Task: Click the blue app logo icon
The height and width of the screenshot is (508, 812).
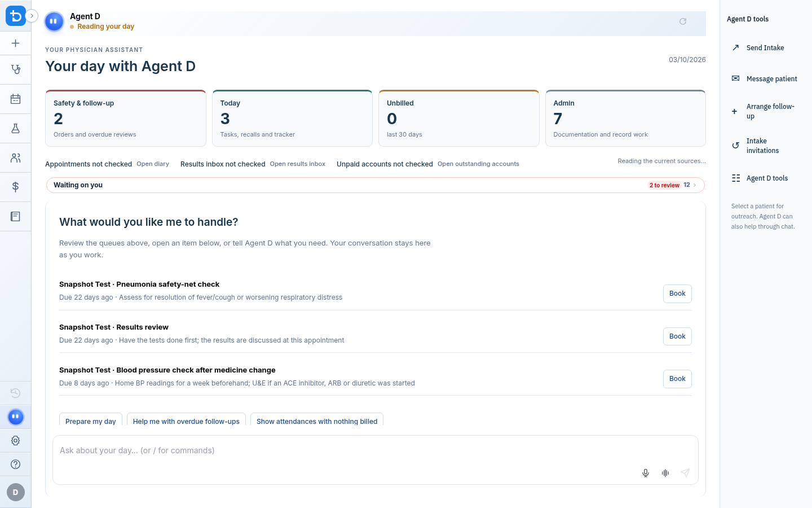Action: 15,16
